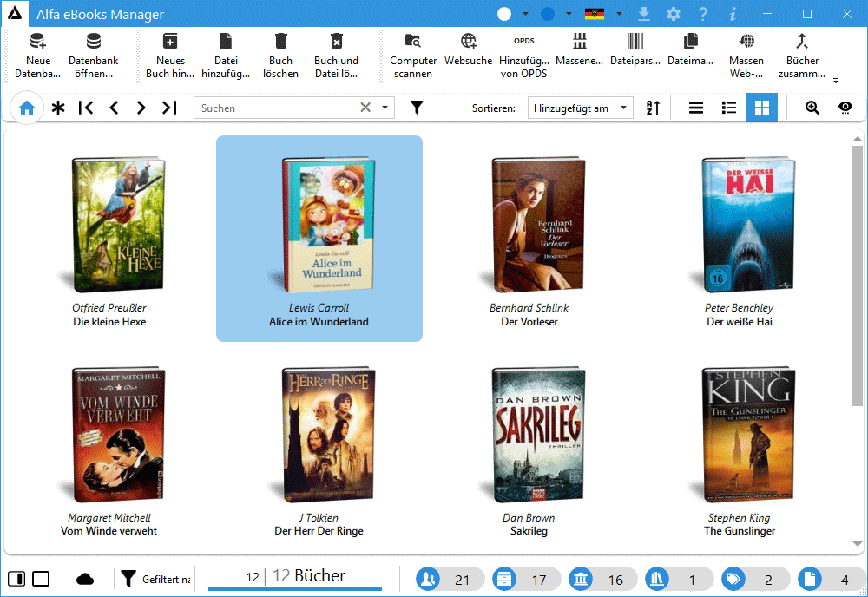Go to the last page arrow

click(169, 108)
